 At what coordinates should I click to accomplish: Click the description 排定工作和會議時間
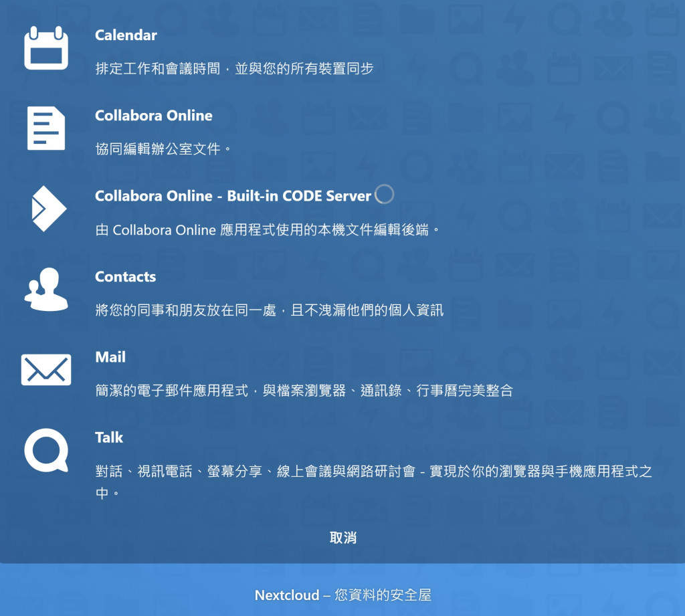[x=235, y=69]
